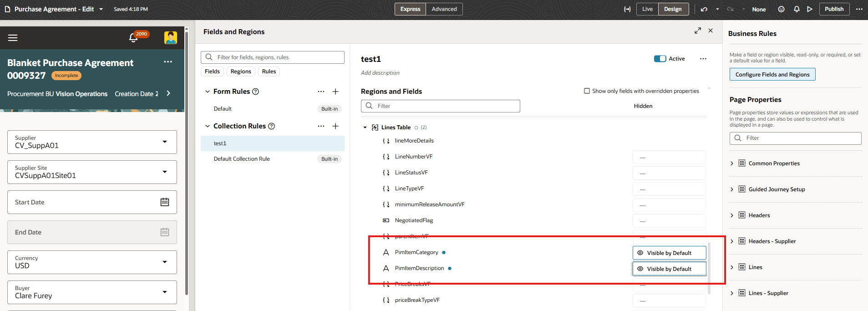868x311 pixels.
Task: Expand the Lines property group
Action: [x=731, y=267]
